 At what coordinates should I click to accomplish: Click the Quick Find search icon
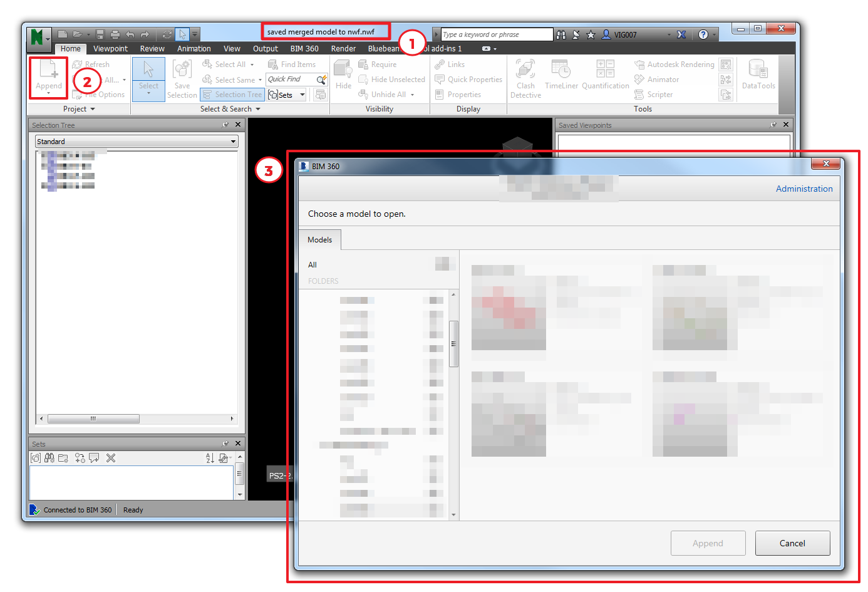pos(321,80)
